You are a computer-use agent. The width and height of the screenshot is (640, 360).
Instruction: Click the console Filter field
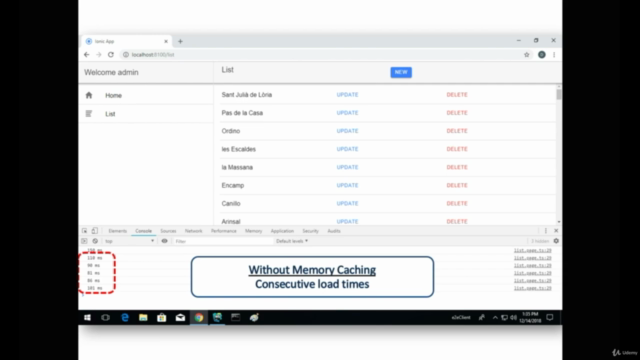coord(222,241)
